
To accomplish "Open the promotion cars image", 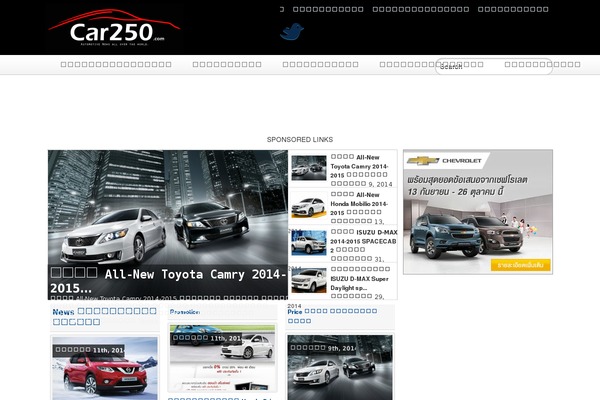I will pyautogui.click(x=222, y=358).
